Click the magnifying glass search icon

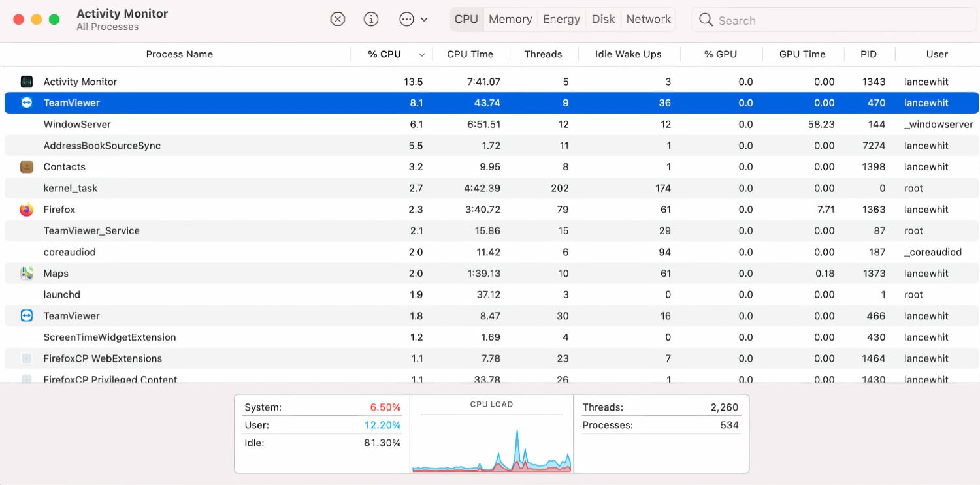(706, 20)
